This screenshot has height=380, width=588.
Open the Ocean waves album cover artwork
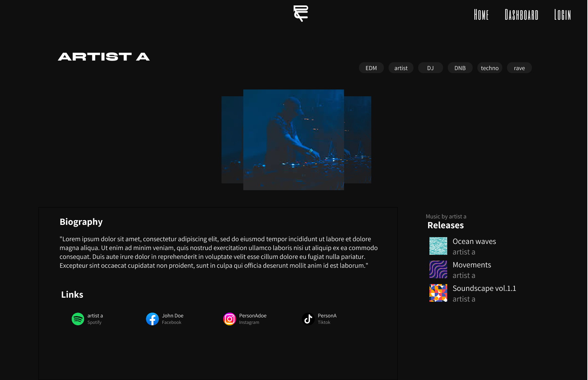438,246
